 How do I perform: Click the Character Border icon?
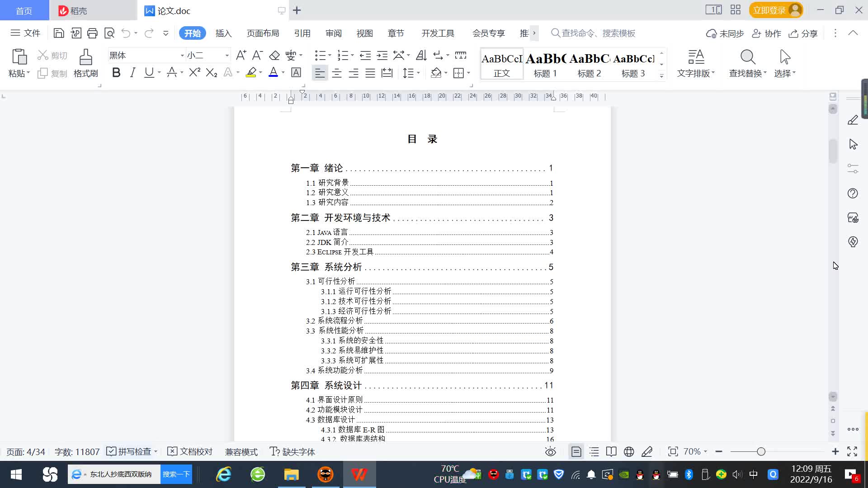pos(296,72)
